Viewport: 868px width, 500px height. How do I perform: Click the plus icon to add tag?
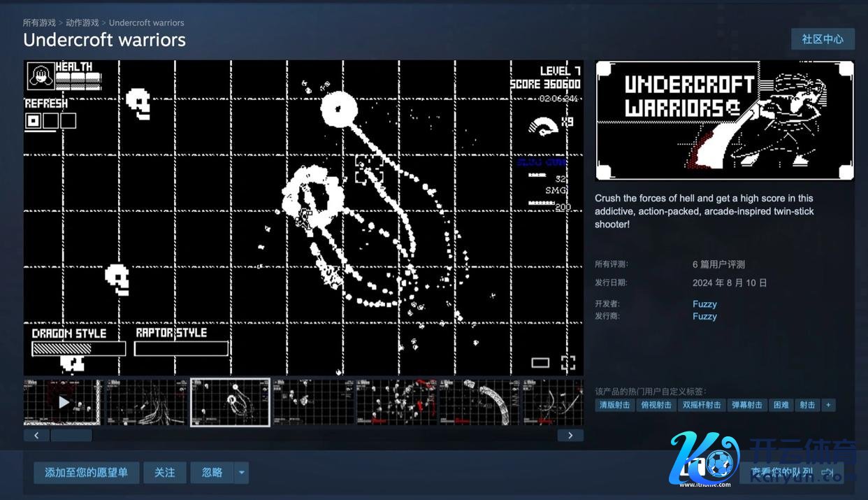[828, 405]
